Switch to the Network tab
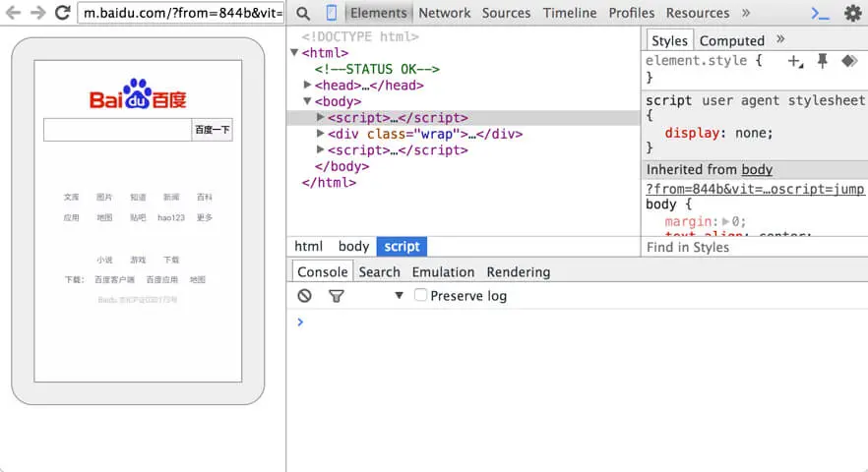Image resolution: width=868 pixels, height=472 pixels. [x=444, y=13]
